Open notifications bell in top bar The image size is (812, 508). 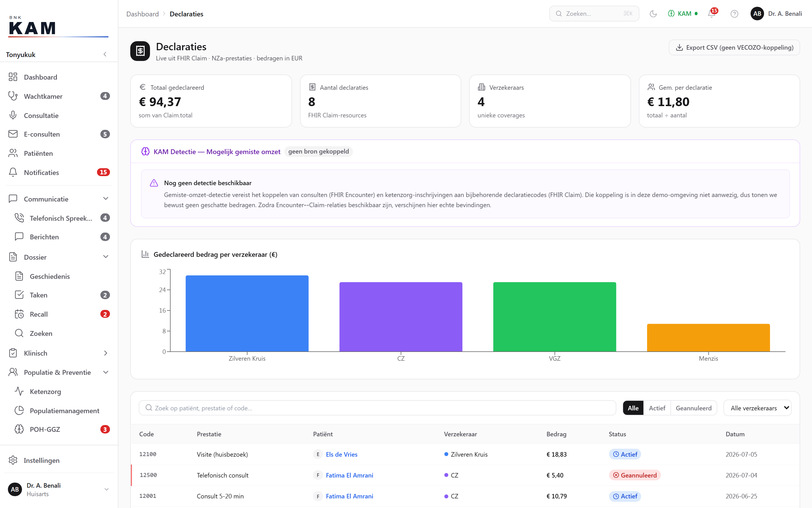click(x=712, y=14)
